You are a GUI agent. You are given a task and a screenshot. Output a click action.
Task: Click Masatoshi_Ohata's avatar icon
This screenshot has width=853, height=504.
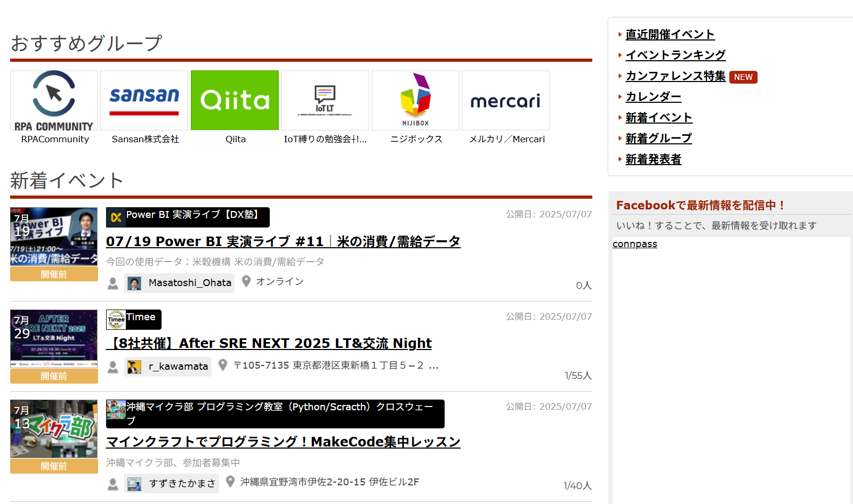point(134,283)
